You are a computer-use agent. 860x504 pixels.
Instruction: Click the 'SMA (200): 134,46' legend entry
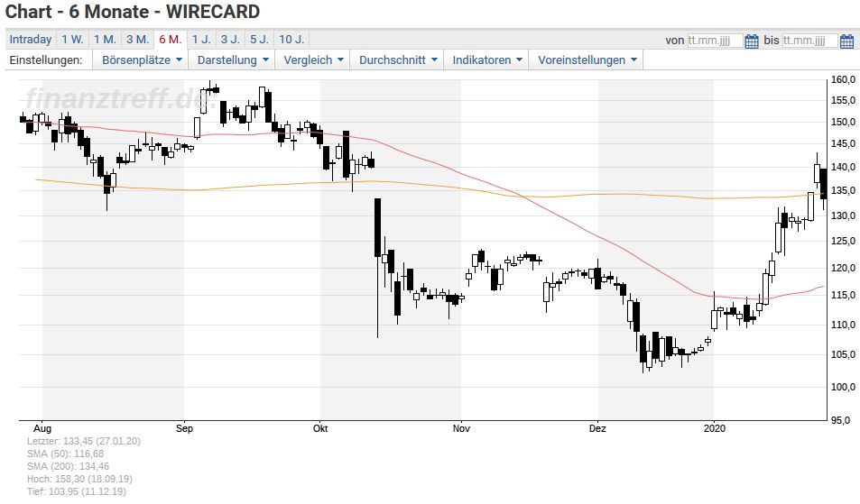click(x=68, y=466)
